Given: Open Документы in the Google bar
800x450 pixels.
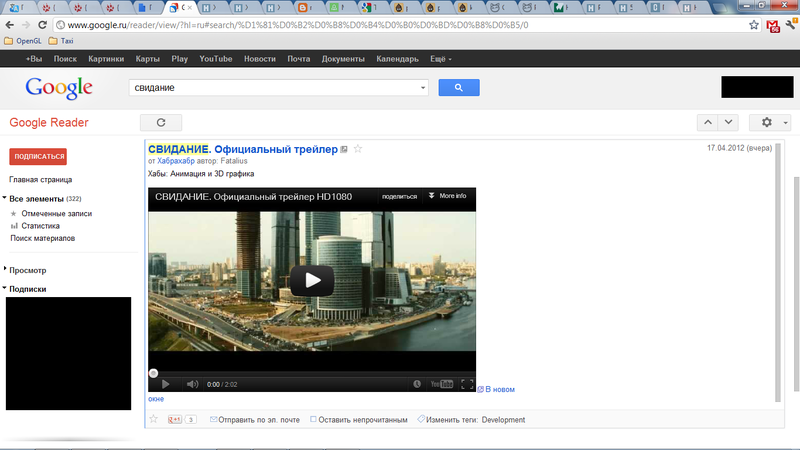Looking at the screenshot, I should point(343,59).
